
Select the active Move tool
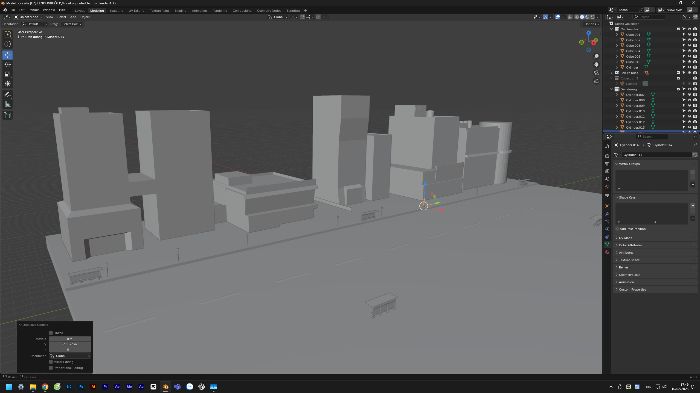click(x=8, y=55)
